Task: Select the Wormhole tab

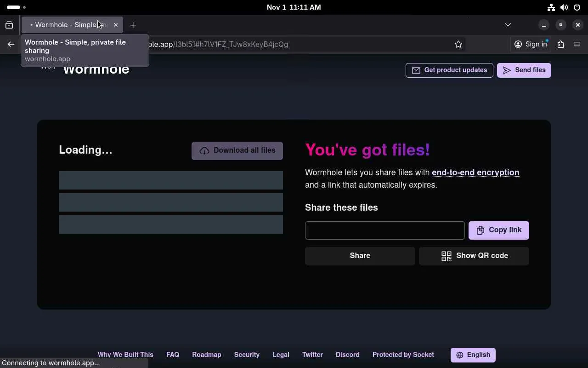Action: point(72,25)
